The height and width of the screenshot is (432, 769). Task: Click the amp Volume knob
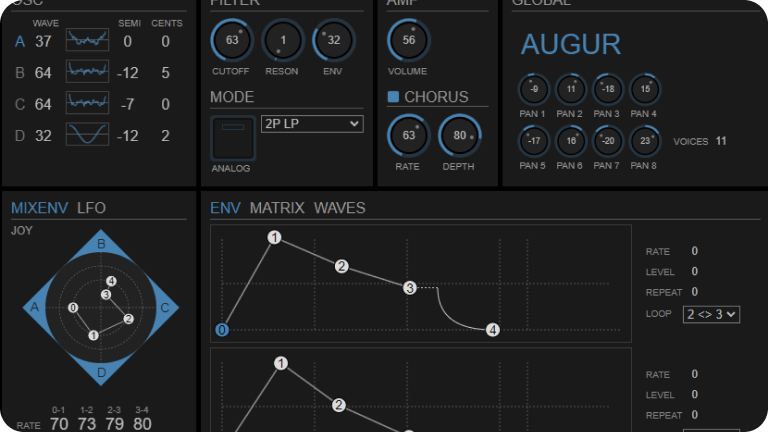point(408,41)
